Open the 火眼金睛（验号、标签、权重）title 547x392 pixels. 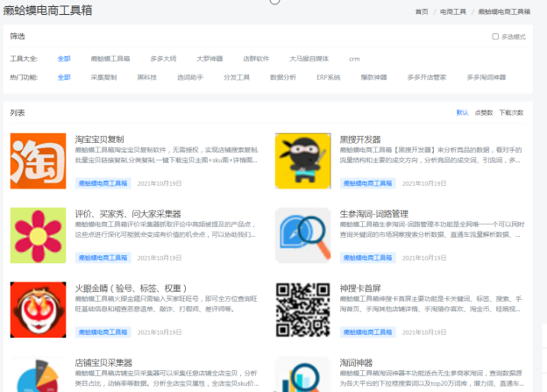pos(131,288)
